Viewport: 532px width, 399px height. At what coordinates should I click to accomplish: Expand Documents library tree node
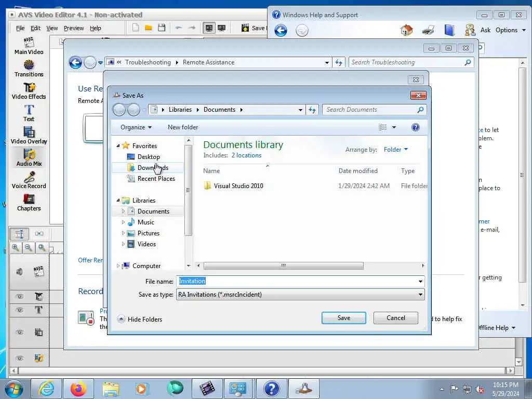pyautogui.click(x=123, y=211)
